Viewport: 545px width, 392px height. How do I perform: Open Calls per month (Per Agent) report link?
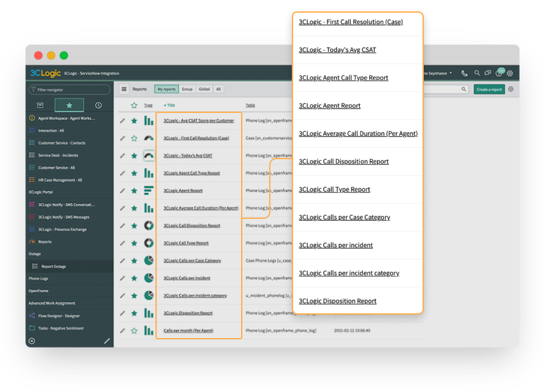188,330
